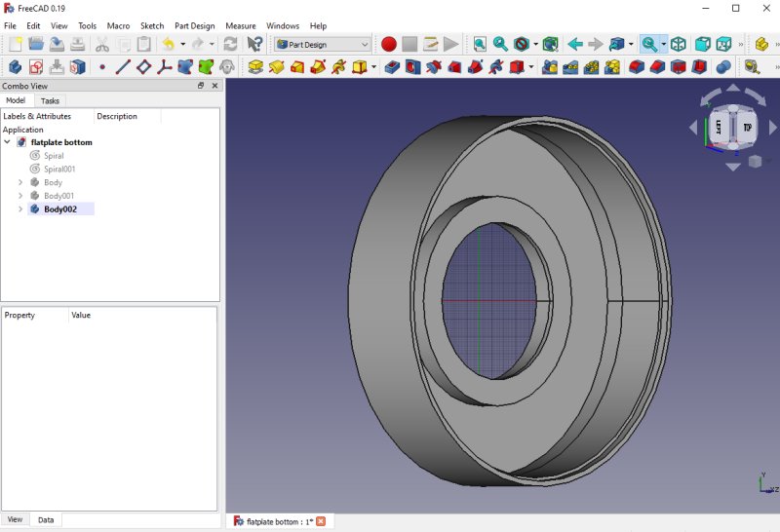Viewport: 780px width, 532px height.
Task: Open the Part Design menu
Action: coord(194,26)
